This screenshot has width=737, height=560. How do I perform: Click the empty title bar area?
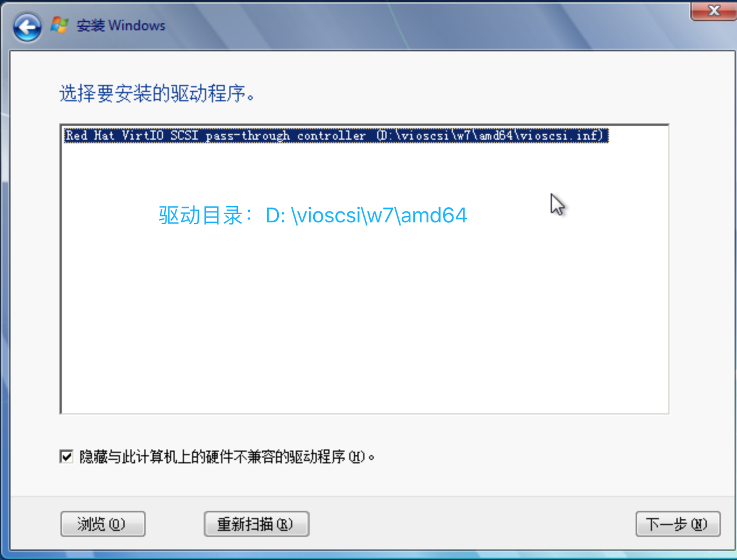pos(425,26)
